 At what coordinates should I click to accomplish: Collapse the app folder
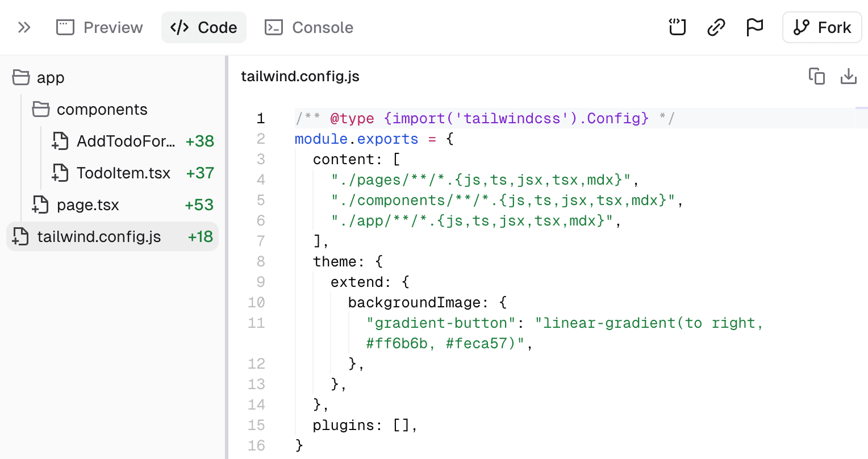(50, 77)
